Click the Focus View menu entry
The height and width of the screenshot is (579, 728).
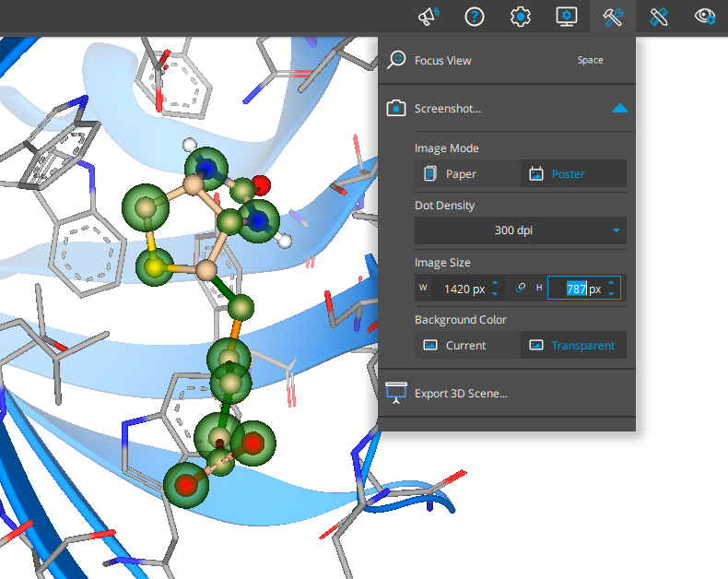507,61
